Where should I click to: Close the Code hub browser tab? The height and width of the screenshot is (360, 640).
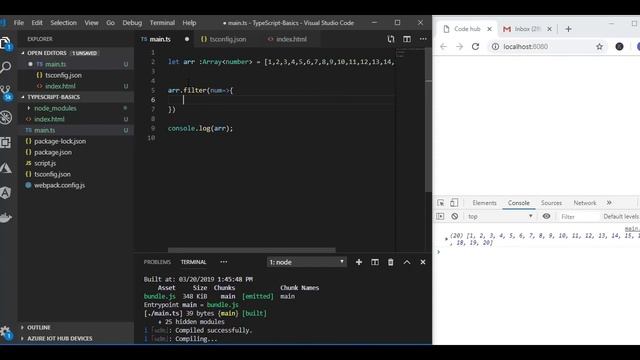tap(489, 29)
